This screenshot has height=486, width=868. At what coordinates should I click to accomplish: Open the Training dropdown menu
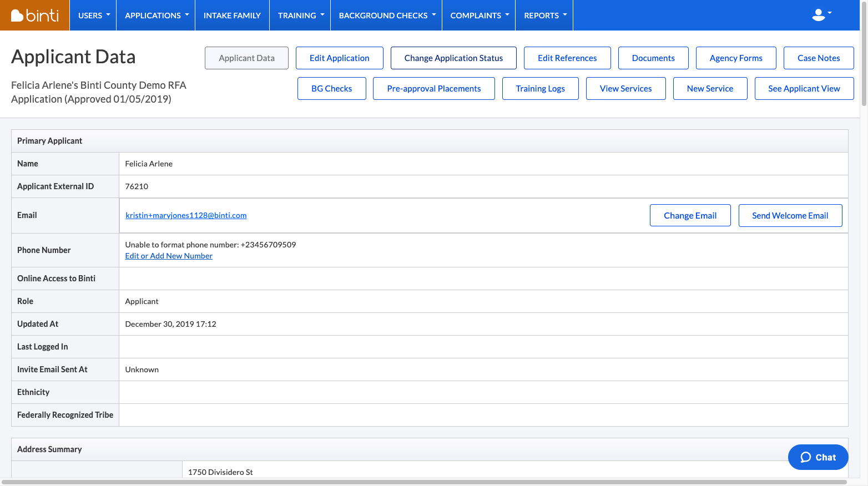coord(300,16)
